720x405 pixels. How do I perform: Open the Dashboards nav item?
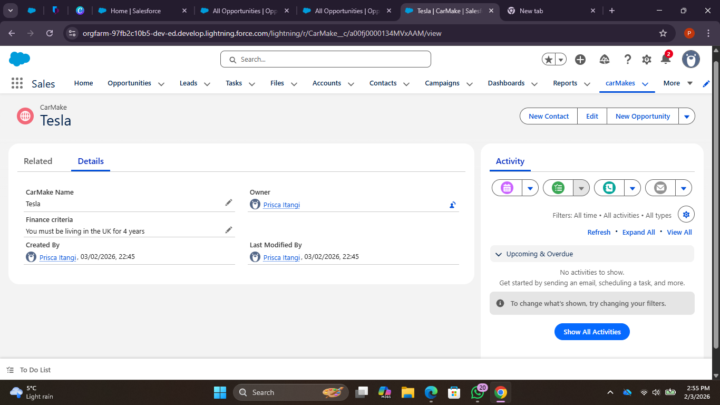coord(506,83)
